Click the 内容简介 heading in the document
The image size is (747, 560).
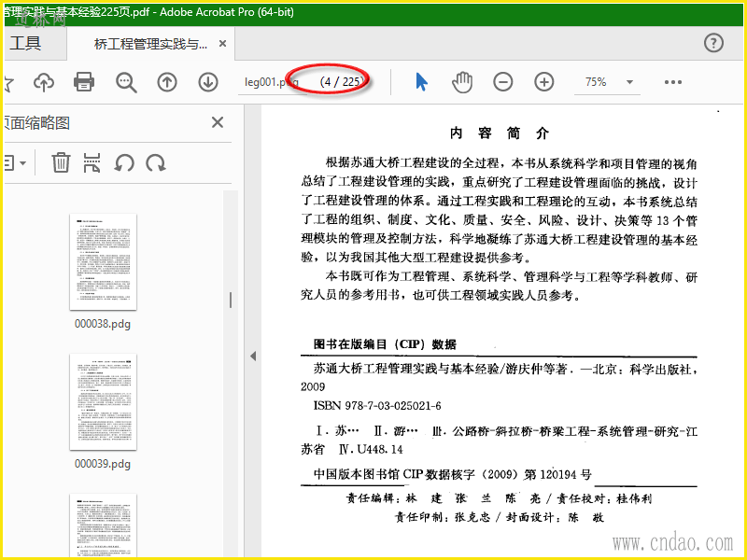(x=500, y=133)
